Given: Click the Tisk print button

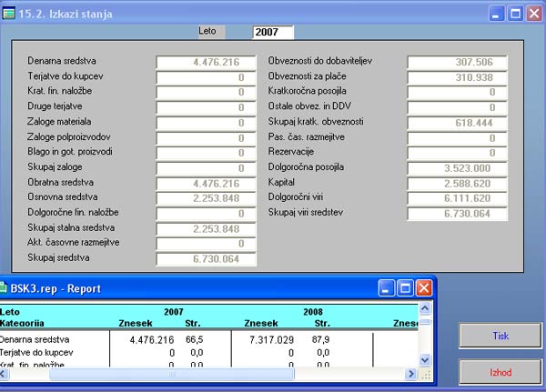Looking at the screenshot, I should coord(500,336).
